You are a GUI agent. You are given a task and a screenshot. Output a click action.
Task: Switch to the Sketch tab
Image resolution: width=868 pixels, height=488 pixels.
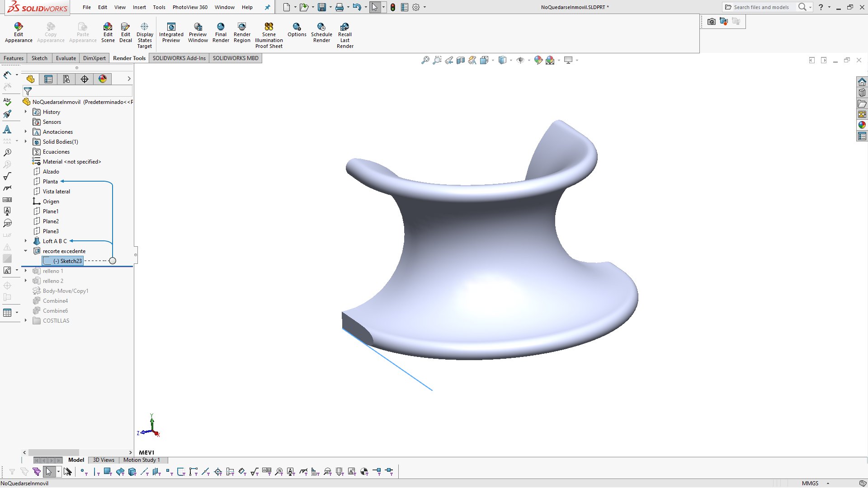click(39, 58)
